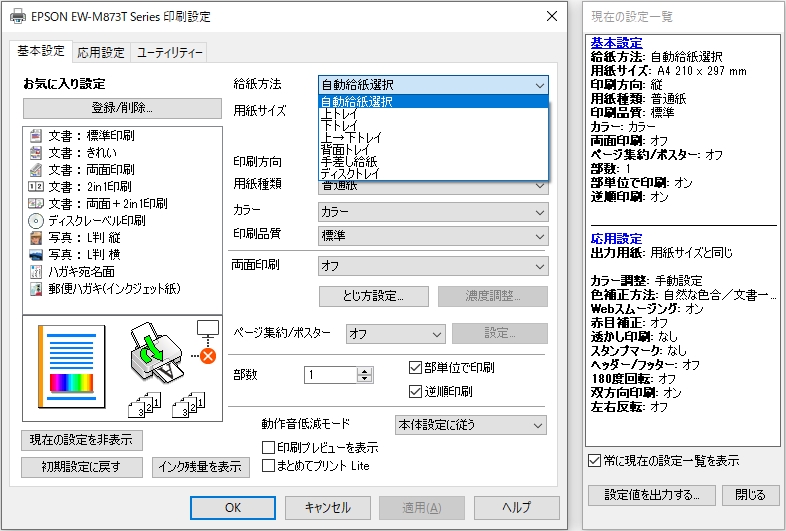Click the 基本設定 link in settings list
This screenshot has height=531, width=786.
tap(616, 43)
